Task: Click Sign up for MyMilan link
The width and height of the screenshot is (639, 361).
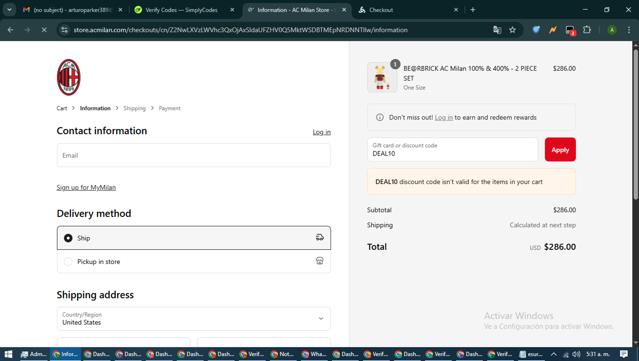Action: pos(86,187)
